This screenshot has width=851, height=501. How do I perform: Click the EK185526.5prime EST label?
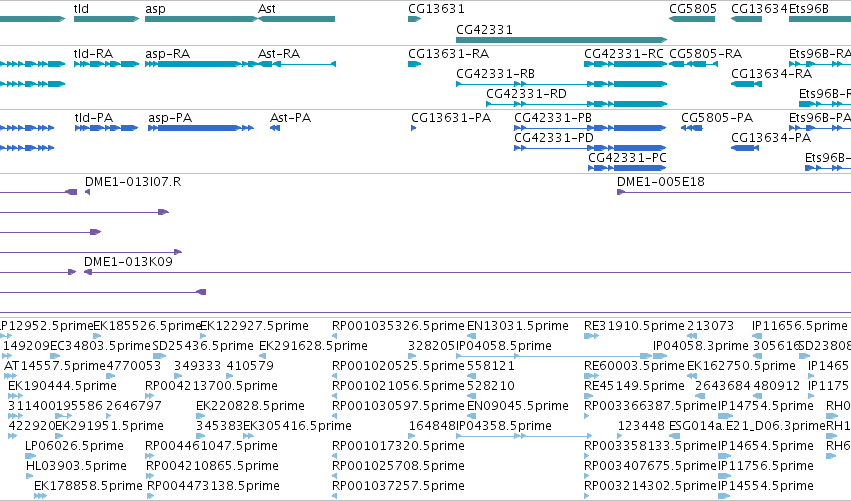tap(147, 326)
